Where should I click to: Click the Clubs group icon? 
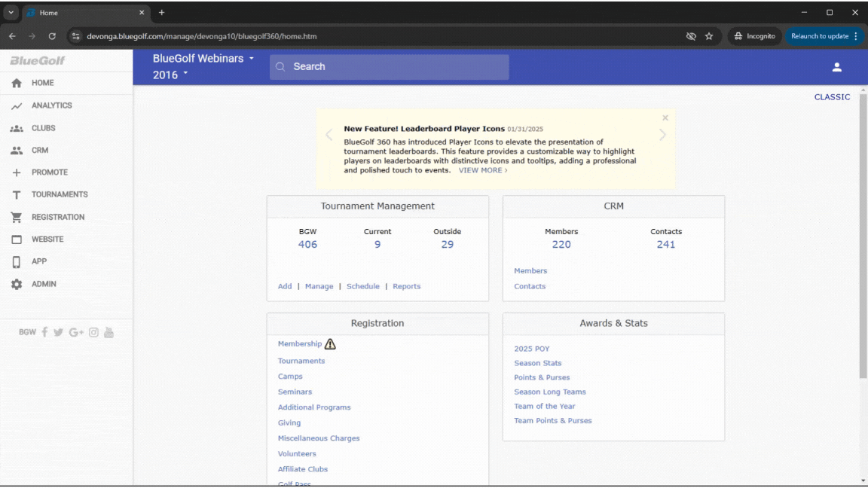tap(17, 128)
